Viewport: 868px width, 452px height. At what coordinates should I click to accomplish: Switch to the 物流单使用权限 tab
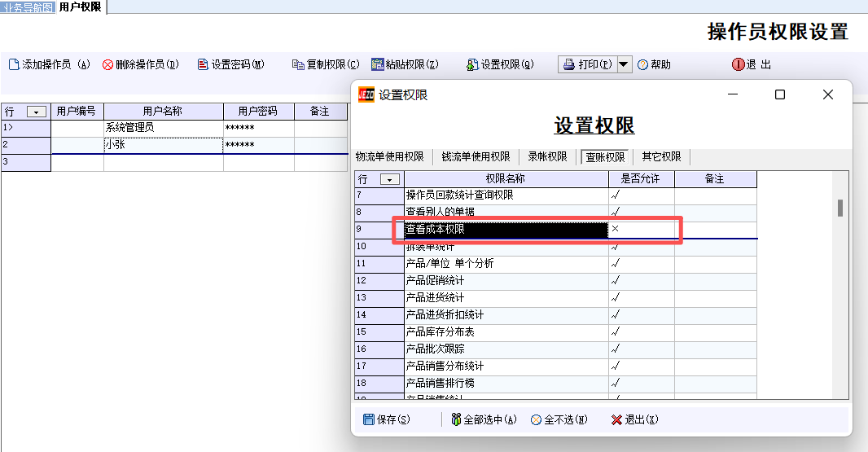(x=390, y=156)
